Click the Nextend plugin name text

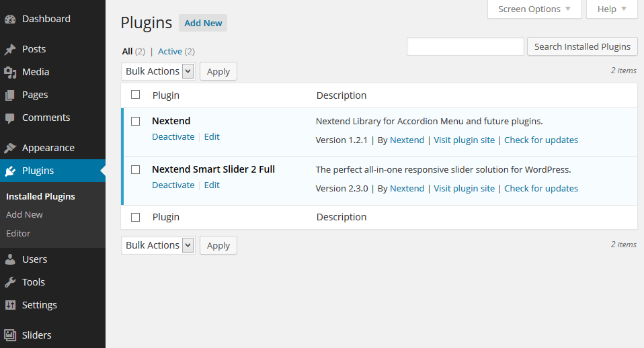coord(171,121)
